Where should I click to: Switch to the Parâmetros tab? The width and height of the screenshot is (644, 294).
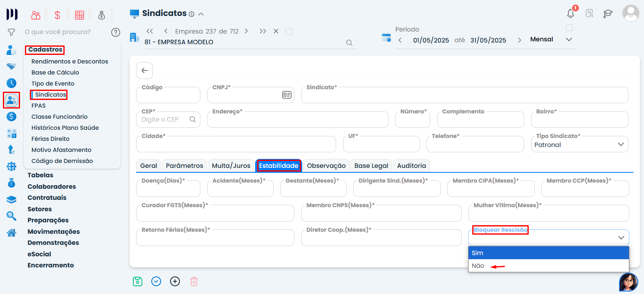[184, 166]
